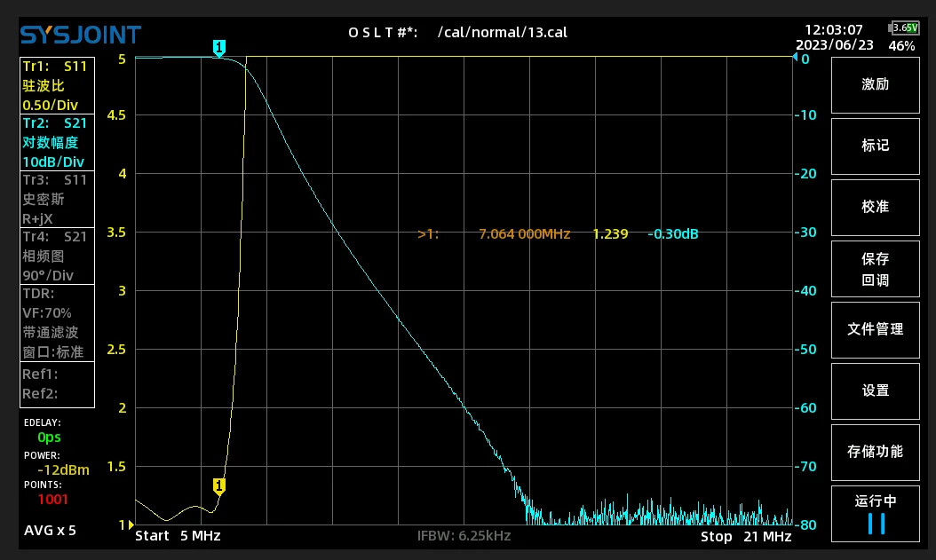This screenshot has height=560, width=936.
Task: Click the POWER -12dBm value
Action: pyautogui.click(x=63, y=470)
